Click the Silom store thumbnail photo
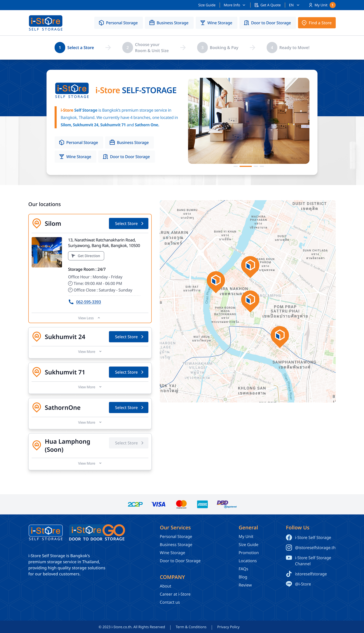This screenshot has height=633, width=364. [47, 252]
